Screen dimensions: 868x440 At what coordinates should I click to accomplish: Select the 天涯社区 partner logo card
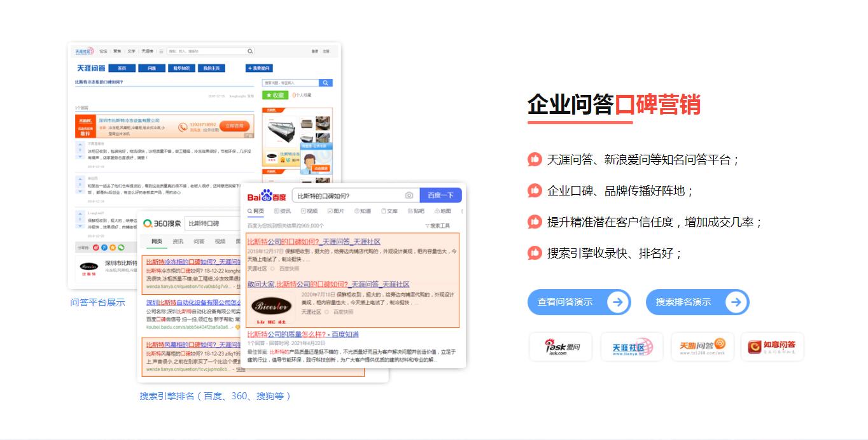(x=632, y=346)
